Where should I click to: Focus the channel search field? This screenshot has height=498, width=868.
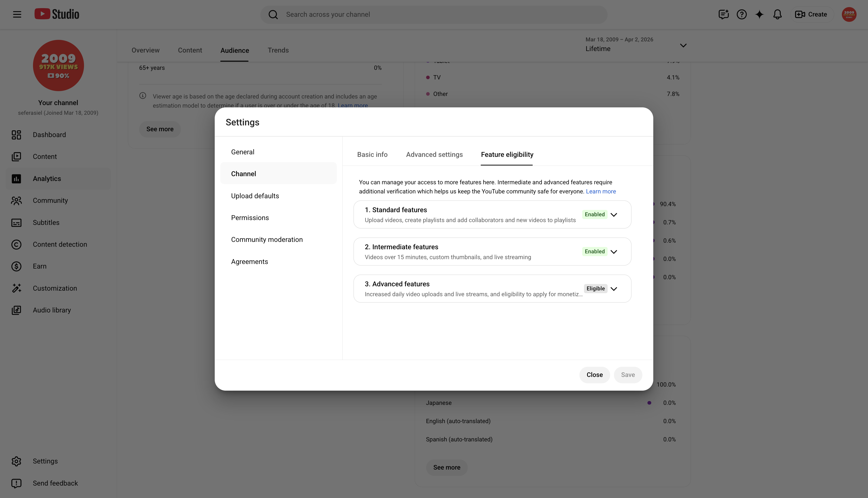pyautogui.click(x=434, y=14)
